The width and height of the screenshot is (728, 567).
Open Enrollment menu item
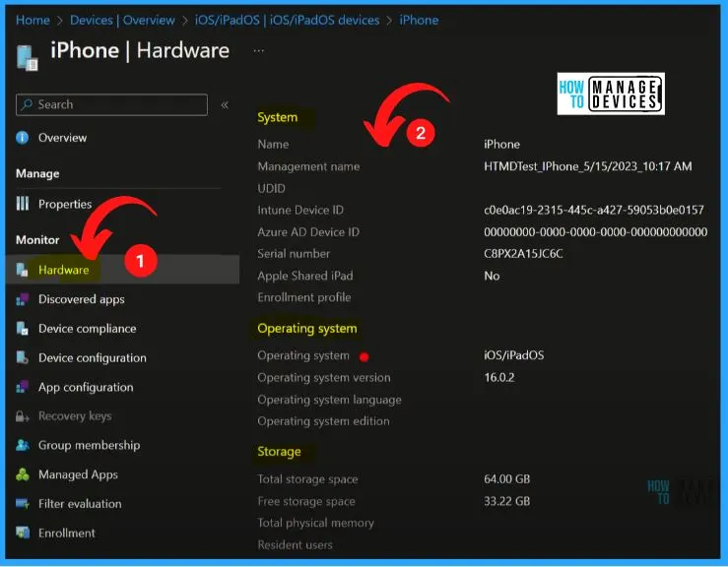pos(66,534)
